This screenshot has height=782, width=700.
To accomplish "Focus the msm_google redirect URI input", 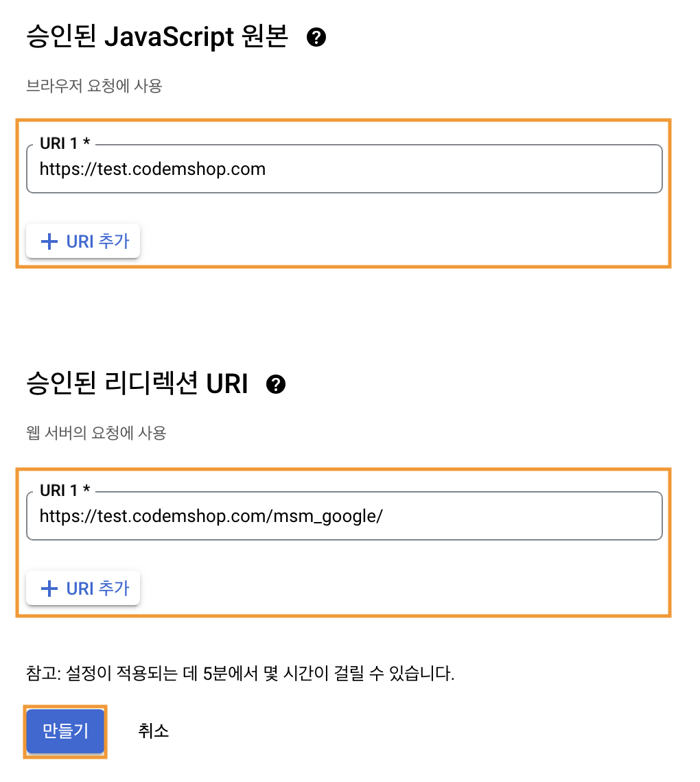I will tap(345, 516).
